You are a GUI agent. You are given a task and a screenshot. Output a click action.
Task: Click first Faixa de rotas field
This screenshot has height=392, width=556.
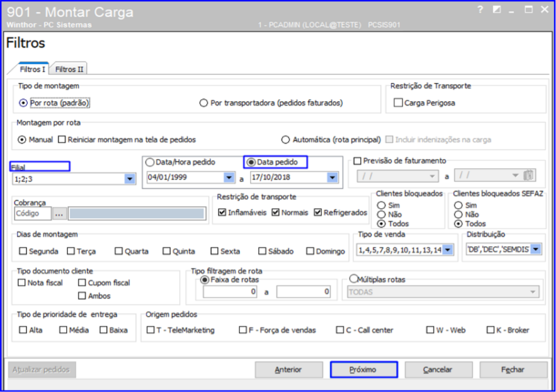coord(230,292)
